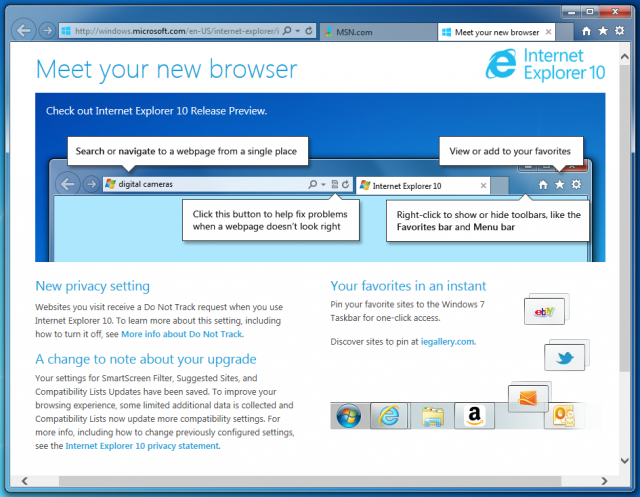Click the browser Back arrow button

coord(23,30)
